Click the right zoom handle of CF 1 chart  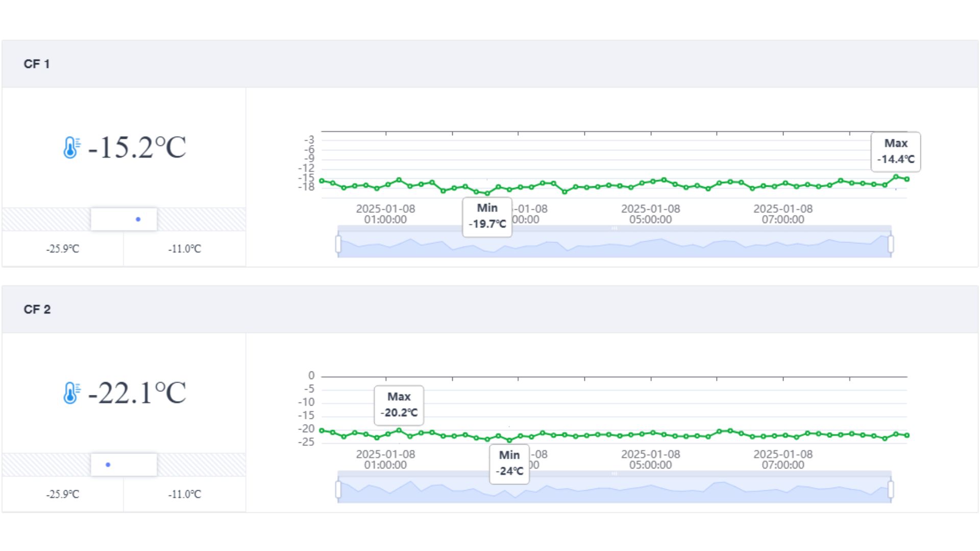click(x=891, y=244)
